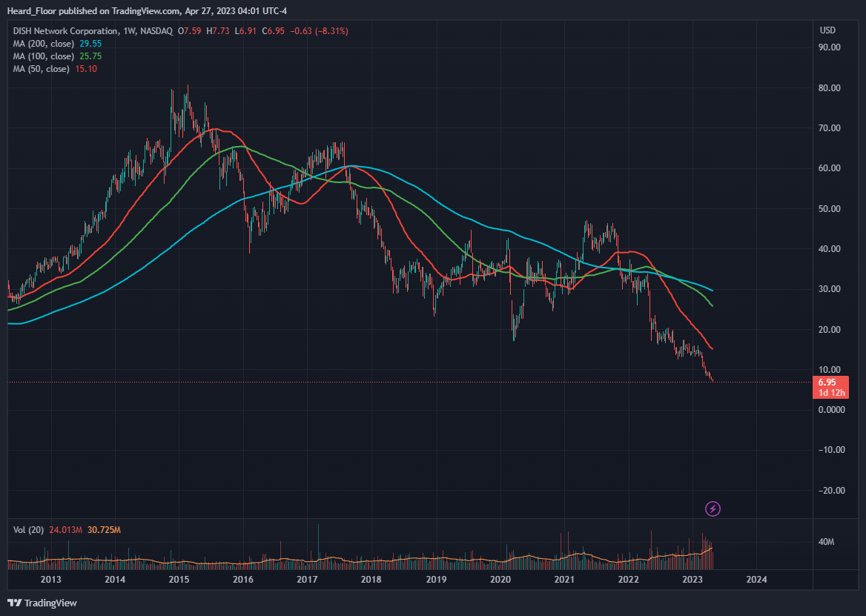Click the 2023 label on time axis

pos(693,579)
